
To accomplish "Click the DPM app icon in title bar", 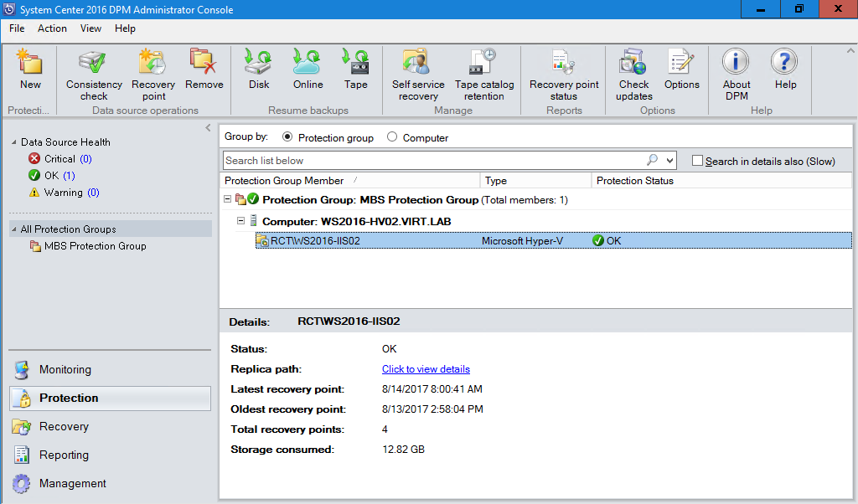I will pos(8,9).
